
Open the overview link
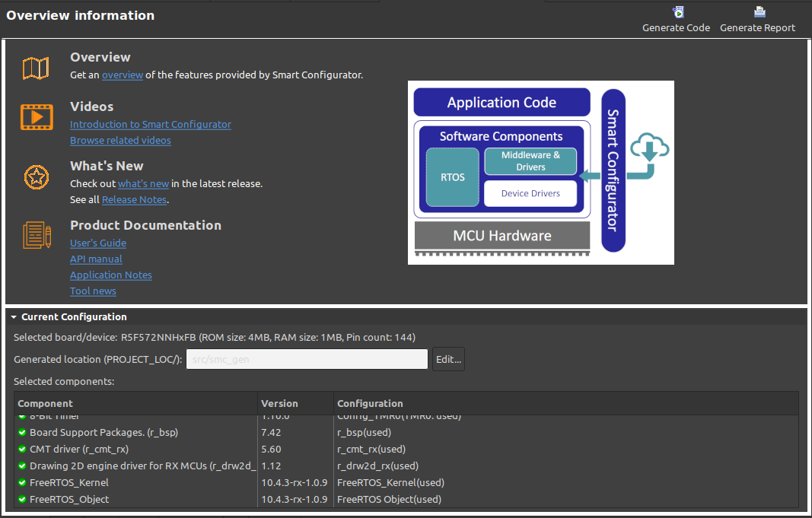click(x=123, y=75)
